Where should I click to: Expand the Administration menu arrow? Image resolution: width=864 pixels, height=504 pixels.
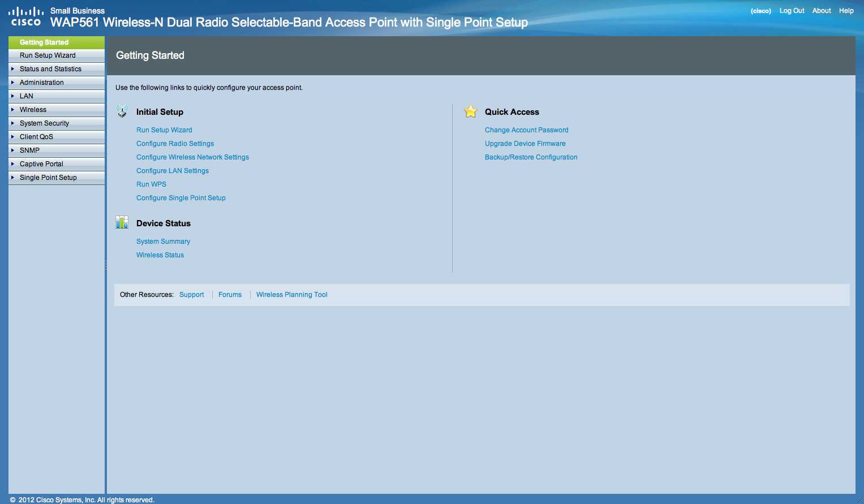pyautogui.click(x=13, y=83)
